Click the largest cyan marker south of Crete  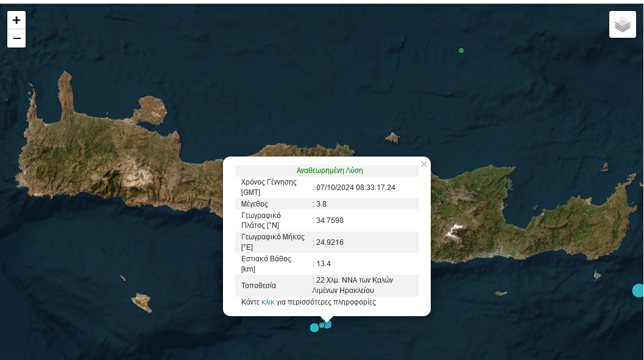pos(314,328)
